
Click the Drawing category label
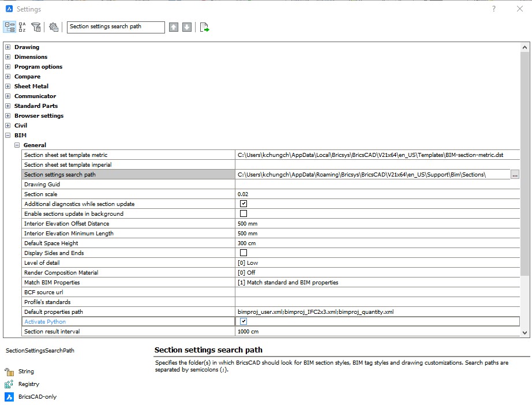coord(27,47)
